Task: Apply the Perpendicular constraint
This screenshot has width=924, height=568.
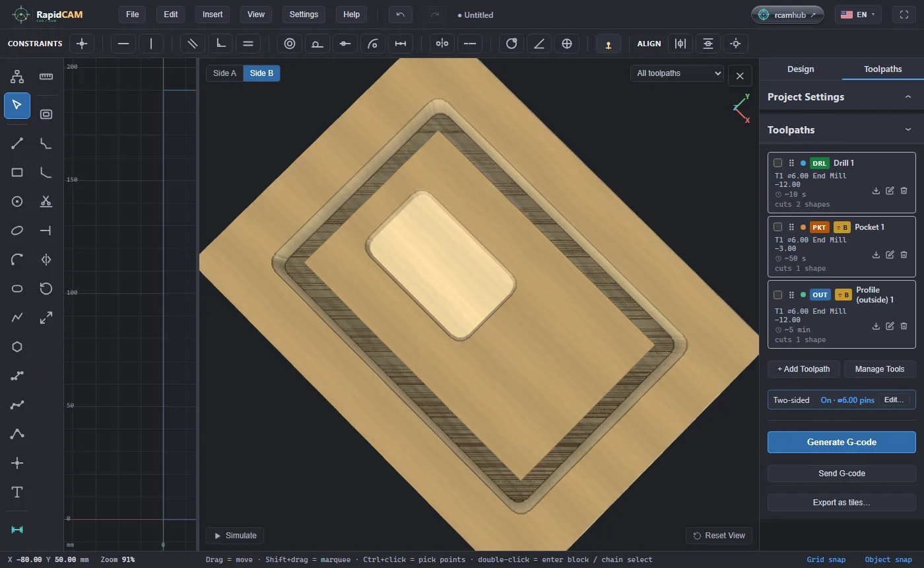Action: pos(220,44)
